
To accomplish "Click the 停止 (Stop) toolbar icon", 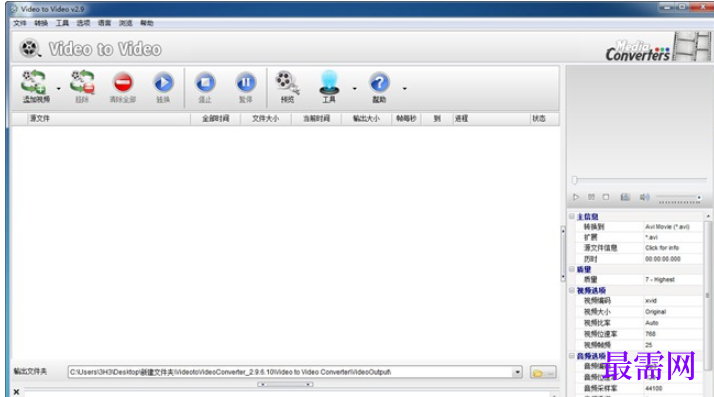I will point(205,83).
